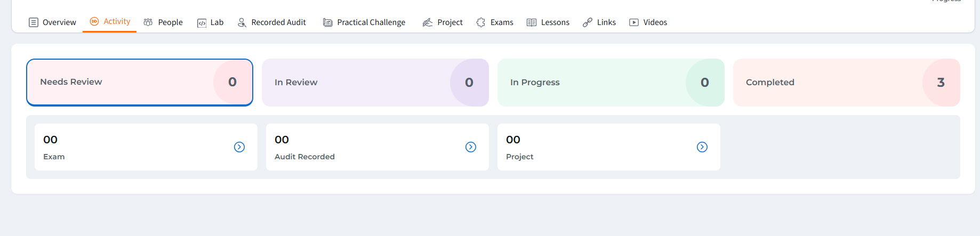Open the Project card arrow
980x236 pixels.
click(x=702, y=147)
